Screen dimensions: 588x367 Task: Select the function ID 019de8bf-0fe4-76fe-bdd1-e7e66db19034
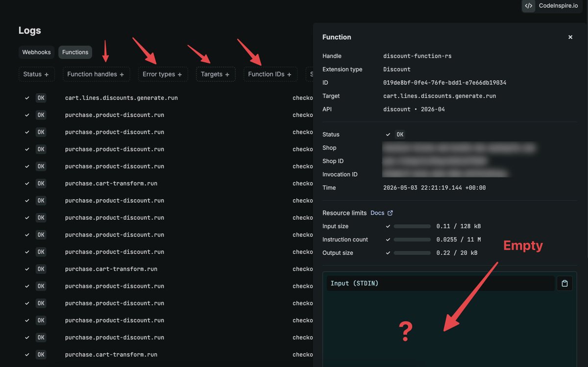click(x=444, y=83)
